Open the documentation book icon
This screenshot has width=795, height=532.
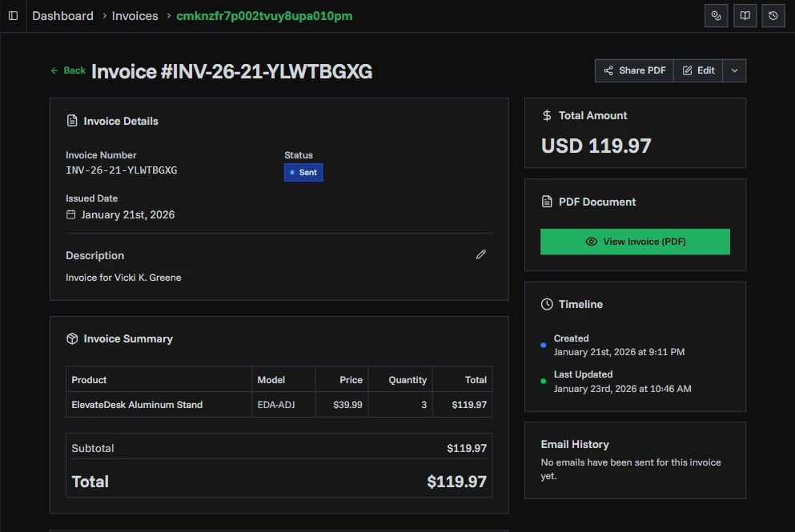click(745, 15)
